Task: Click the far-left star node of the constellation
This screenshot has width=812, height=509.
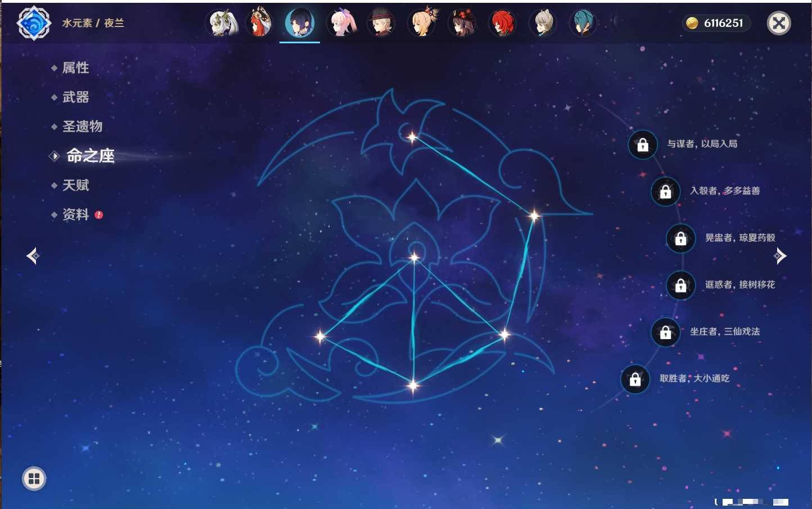Action: coord(320,336)
